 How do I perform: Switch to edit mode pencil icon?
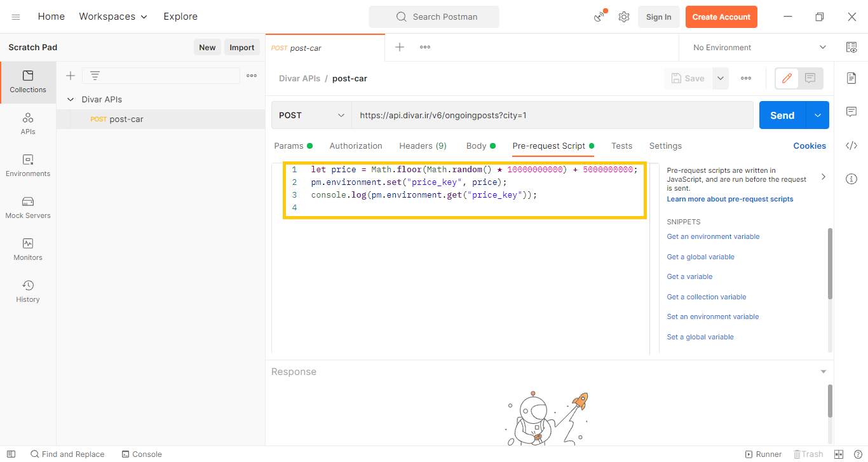[787, 78]
